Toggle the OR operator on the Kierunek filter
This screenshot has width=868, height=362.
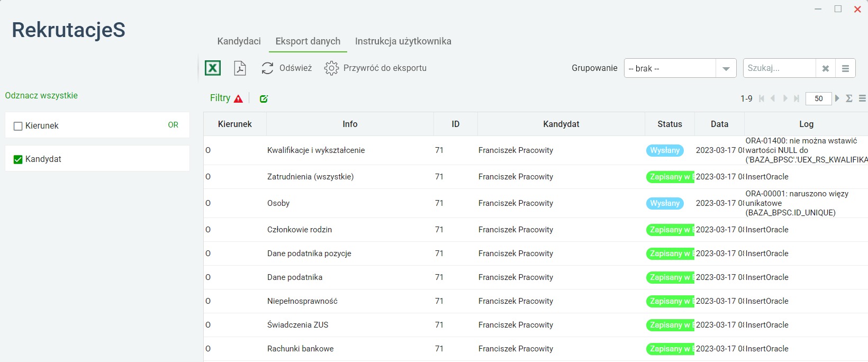173,125
